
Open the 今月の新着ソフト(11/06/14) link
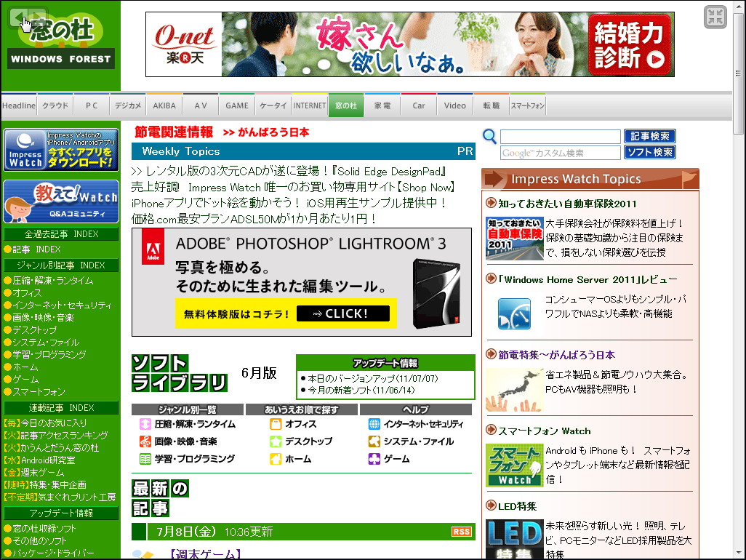(x=361, y=390)
